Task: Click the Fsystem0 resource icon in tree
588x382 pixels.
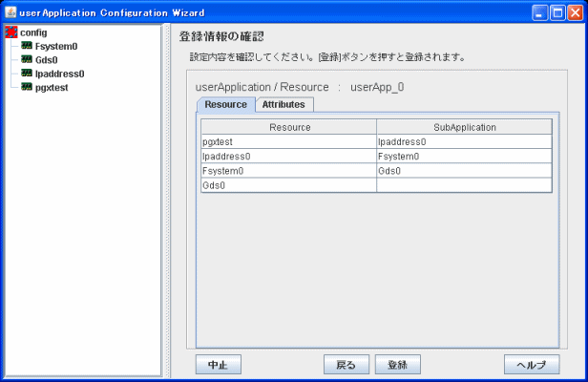Action: (x=27, y=46)
